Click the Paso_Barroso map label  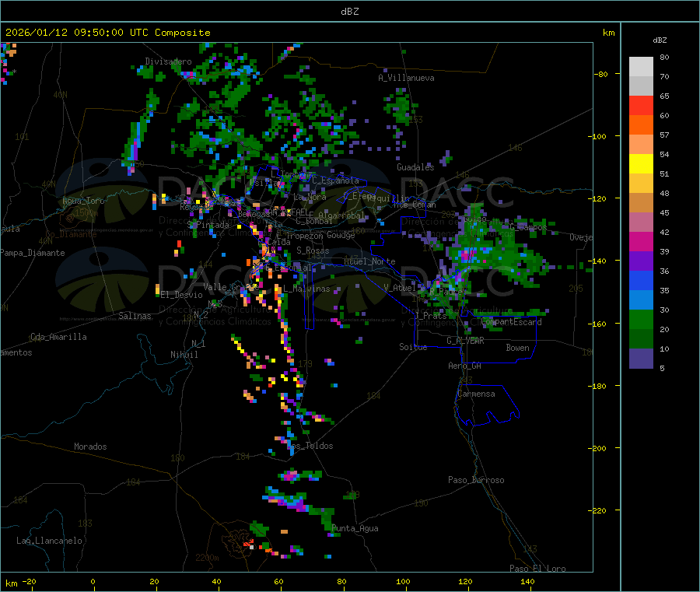tap(476, 480)
